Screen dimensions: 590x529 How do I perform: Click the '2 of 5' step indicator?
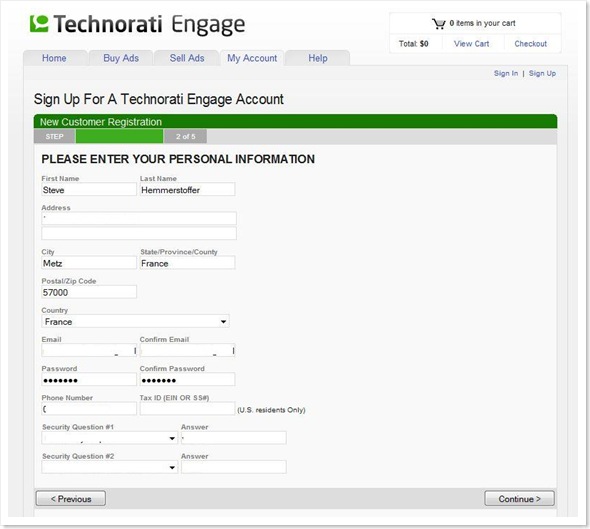coord(186,137)
